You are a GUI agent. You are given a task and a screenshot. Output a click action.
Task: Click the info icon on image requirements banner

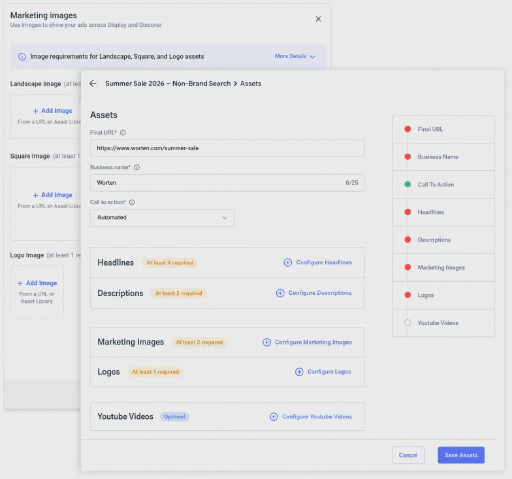[x=22, y=57]
